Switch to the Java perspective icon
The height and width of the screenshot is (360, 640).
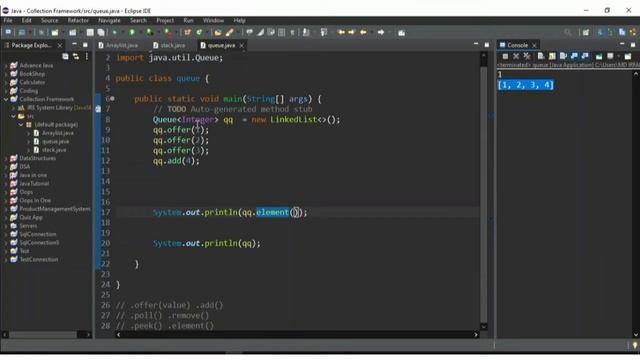point(600,32)
